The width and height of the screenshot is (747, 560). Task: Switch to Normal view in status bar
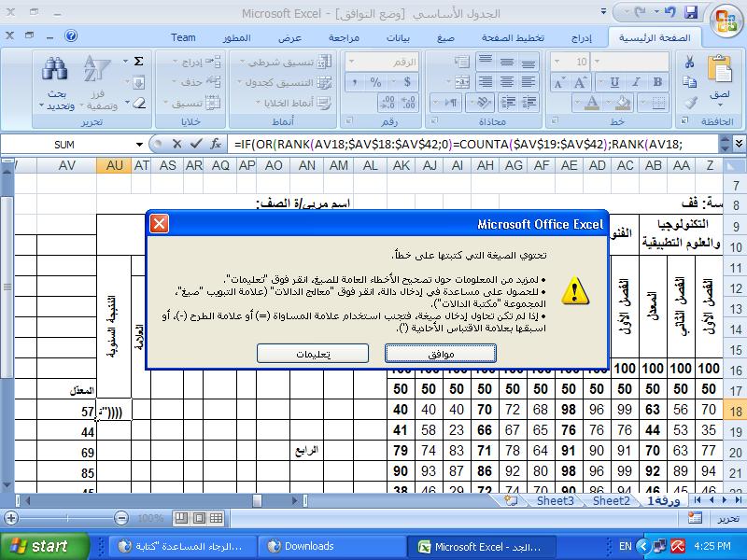(217, 518)
